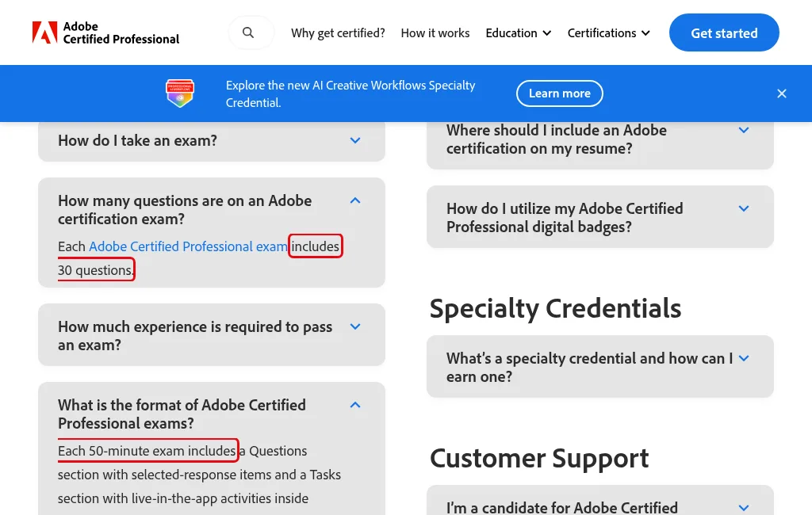
Task: Click the banner text about AI Creative Workflows
Action: coord(350,93)
